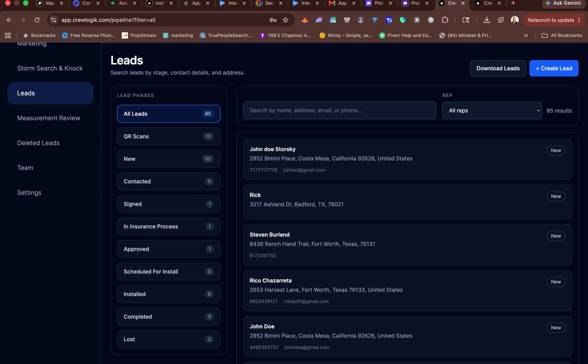
Task: Open the MetaMask fox extension
Action: [305, 20]
